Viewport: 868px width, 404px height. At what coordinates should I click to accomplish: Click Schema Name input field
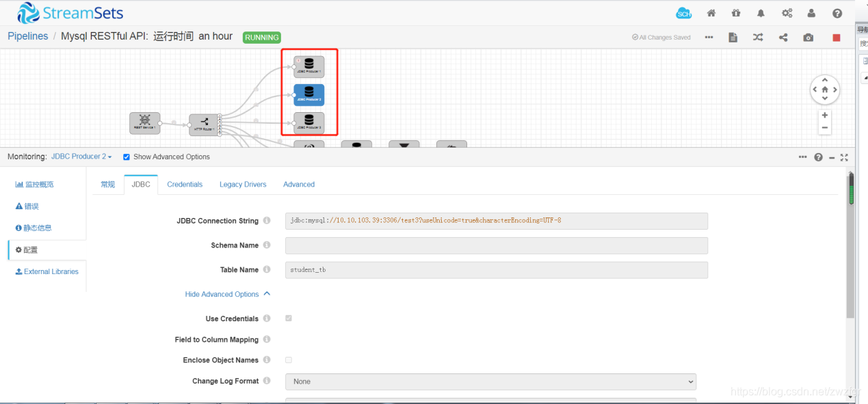[x=497, y=245]
